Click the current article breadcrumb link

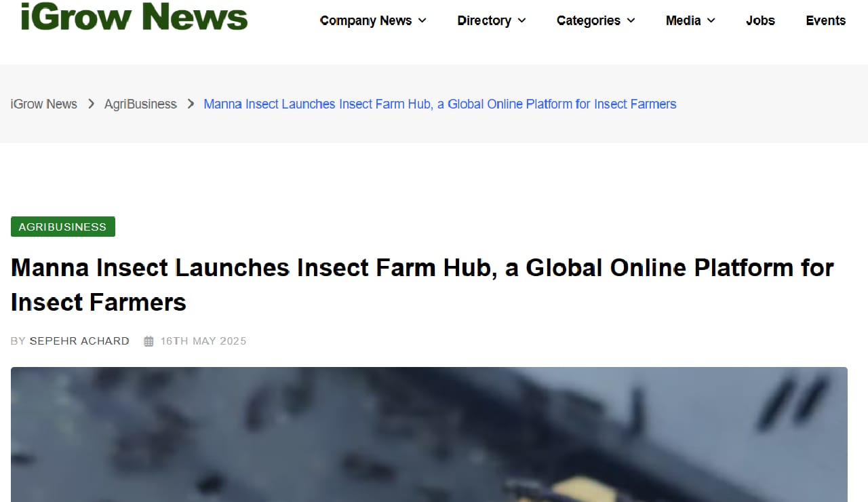click(x=439, y=104)
